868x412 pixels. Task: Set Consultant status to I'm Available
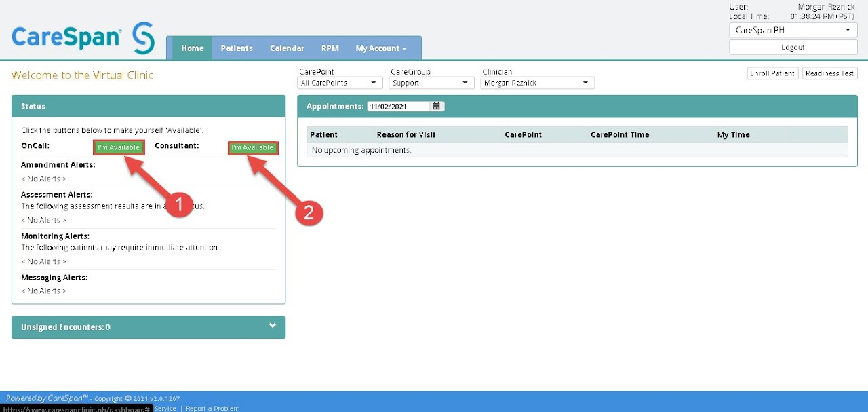[253, 147]
